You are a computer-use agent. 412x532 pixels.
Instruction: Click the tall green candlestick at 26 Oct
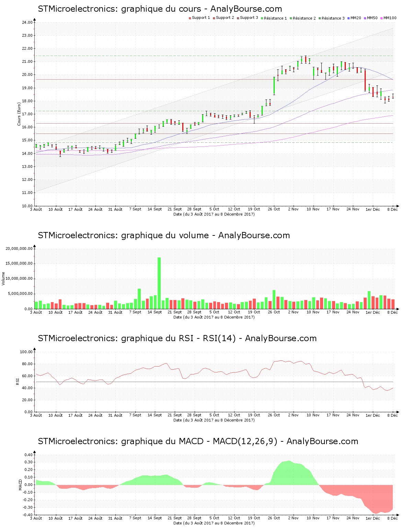274,86
